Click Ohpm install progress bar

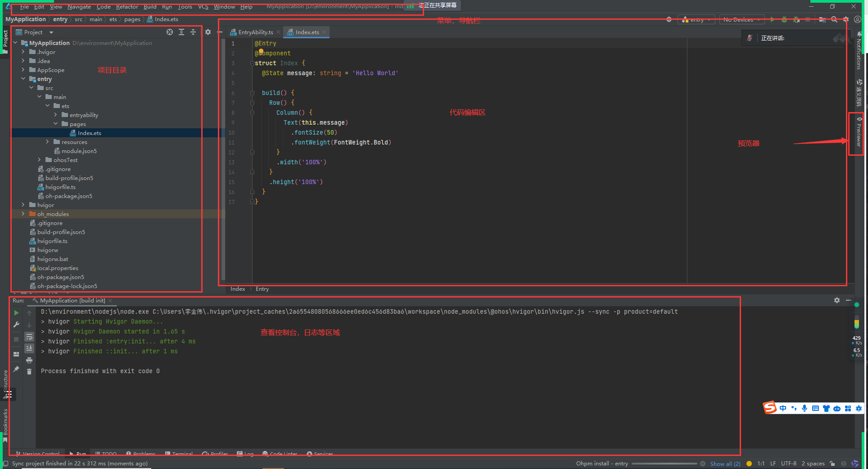tap(665, 464)
